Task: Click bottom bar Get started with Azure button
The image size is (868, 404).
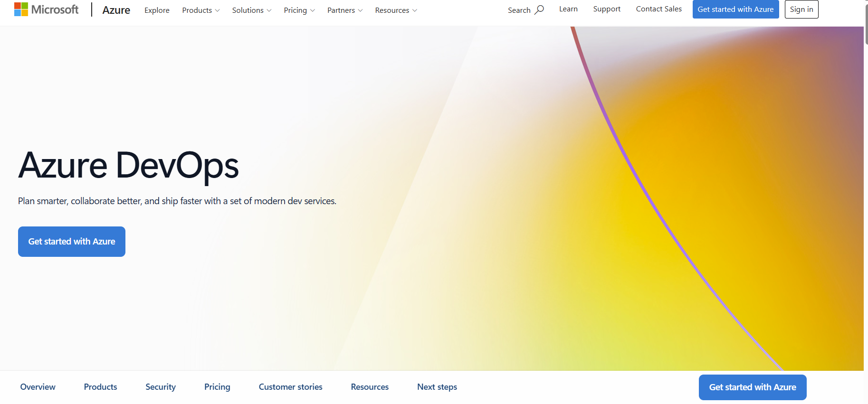Action: [753, 387]
